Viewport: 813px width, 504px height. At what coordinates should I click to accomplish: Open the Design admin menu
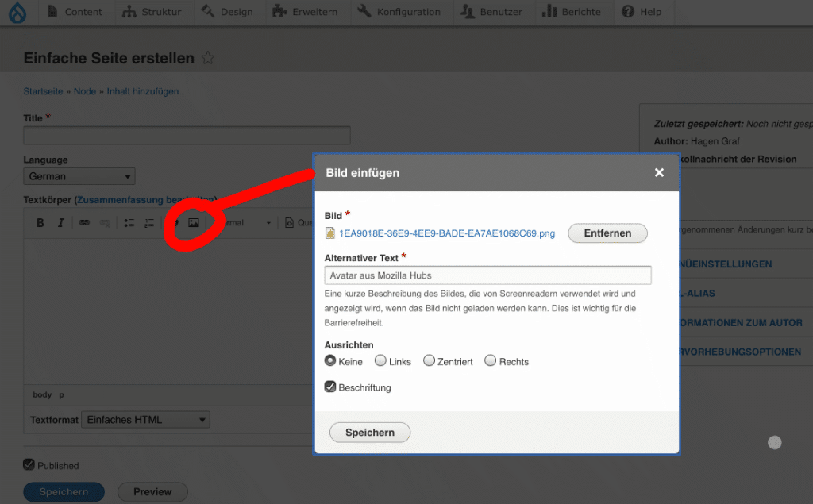tap(227, 12)
